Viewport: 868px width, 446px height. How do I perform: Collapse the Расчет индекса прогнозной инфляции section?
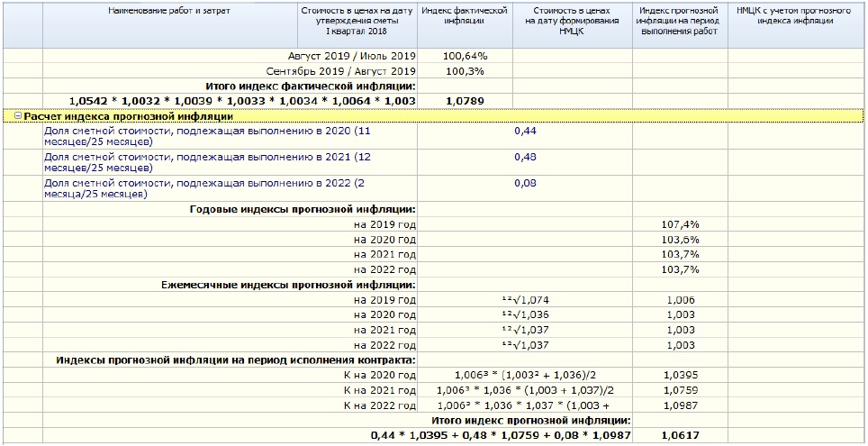[x=18, y=117]
